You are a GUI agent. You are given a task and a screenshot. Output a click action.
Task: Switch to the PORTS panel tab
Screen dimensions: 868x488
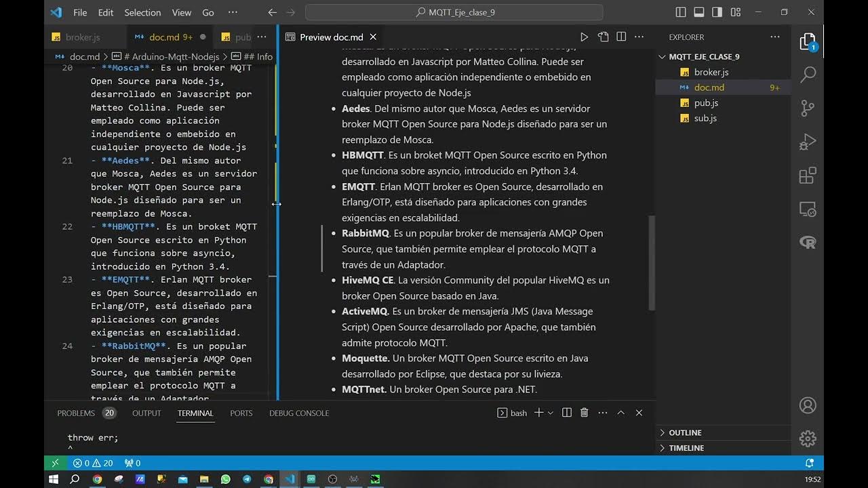241,413
